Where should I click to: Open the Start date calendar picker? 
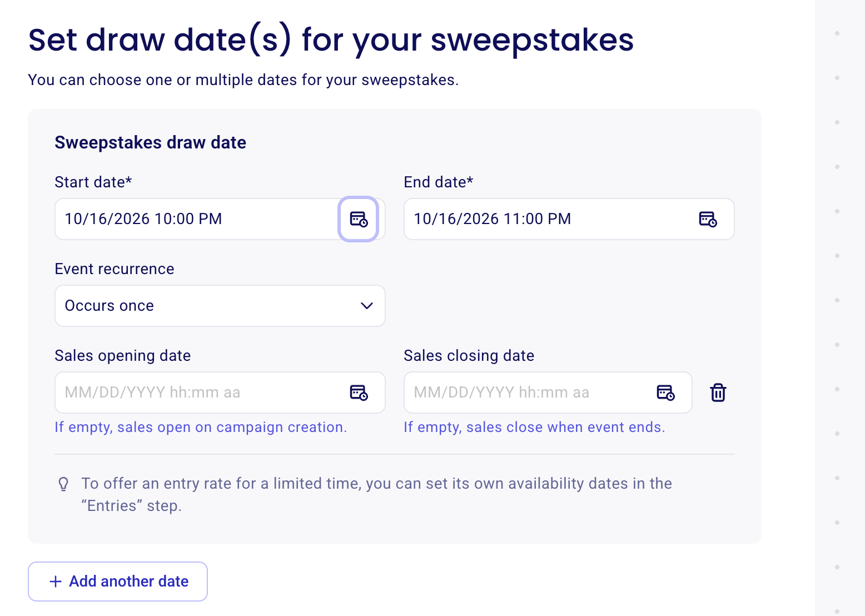pyautogui.click(x=359, y=219)
